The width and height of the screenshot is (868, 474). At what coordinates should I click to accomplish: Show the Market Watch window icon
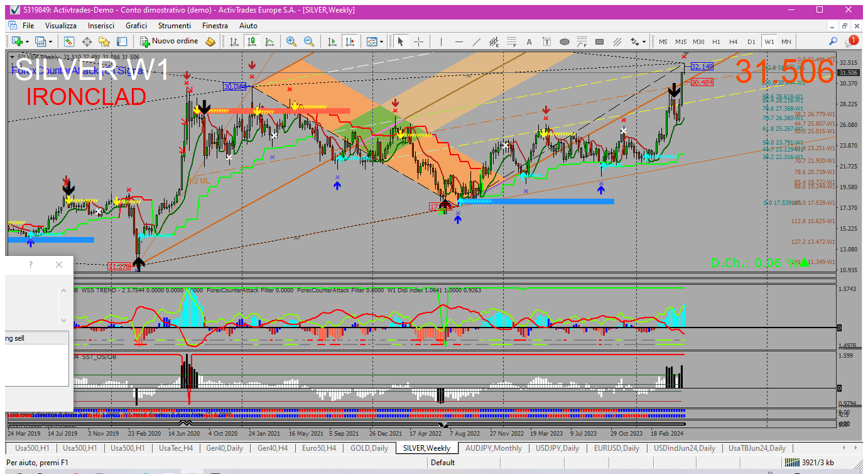point(69,41)
